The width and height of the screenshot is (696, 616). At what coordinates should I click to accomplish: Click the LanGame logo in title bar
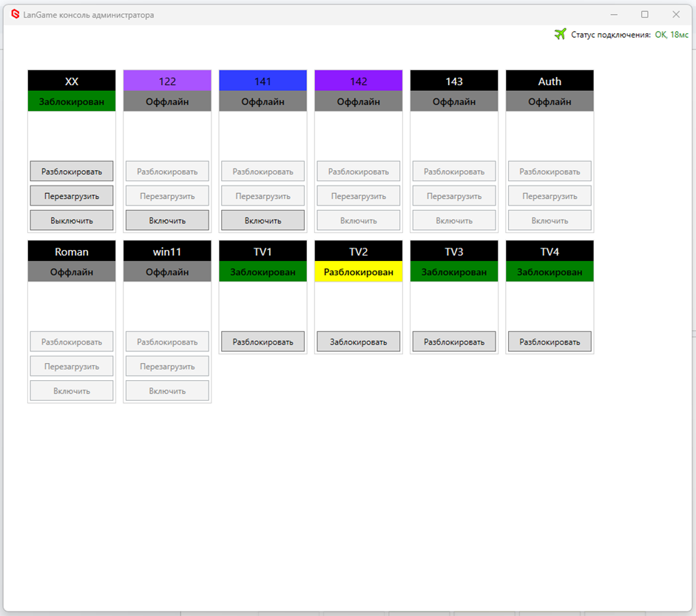15,14
